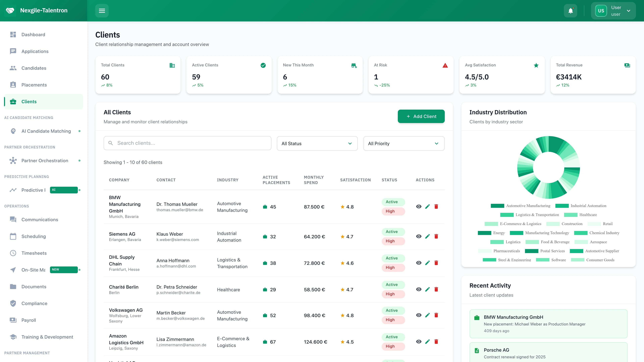Switch to the Clients section in the sidebar
644x362 pixels.
click(29, 101)
